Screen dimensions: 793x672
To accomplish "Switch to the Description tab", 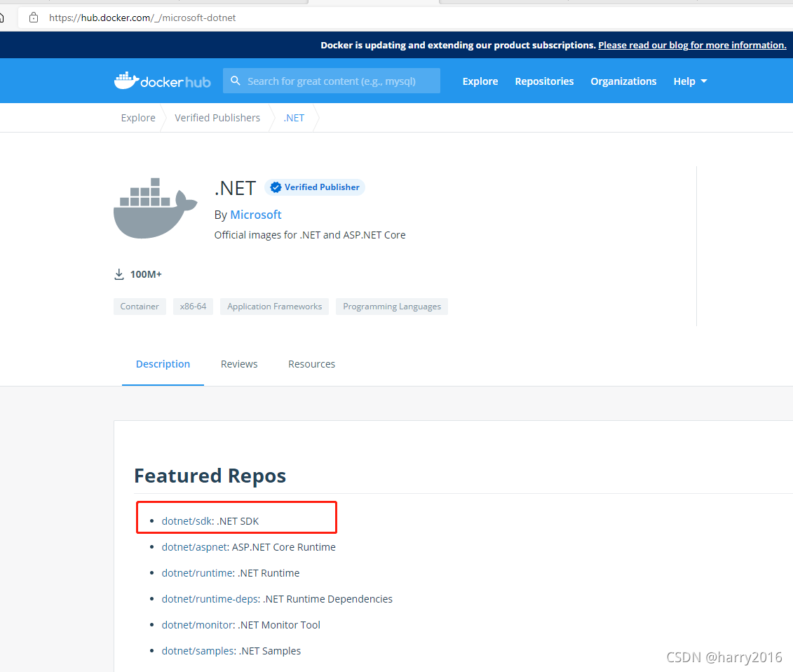I will click(x=163, y=364).
